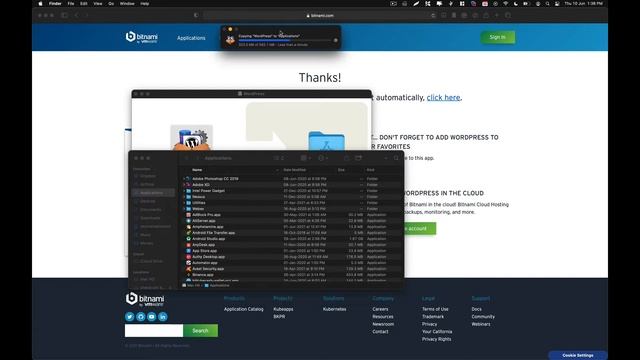Click the footer search input field

(154, 331)
